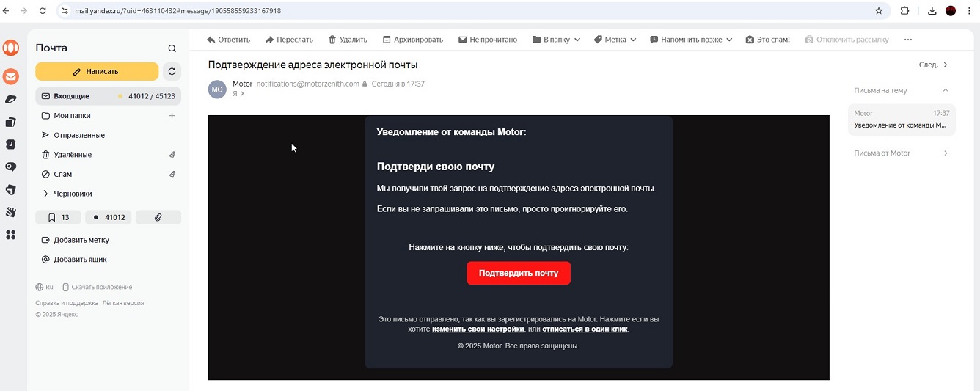The height and width of the screenshot is (391, 980).
Task: Open browser extensions puzzle icon
Action: 904,11
